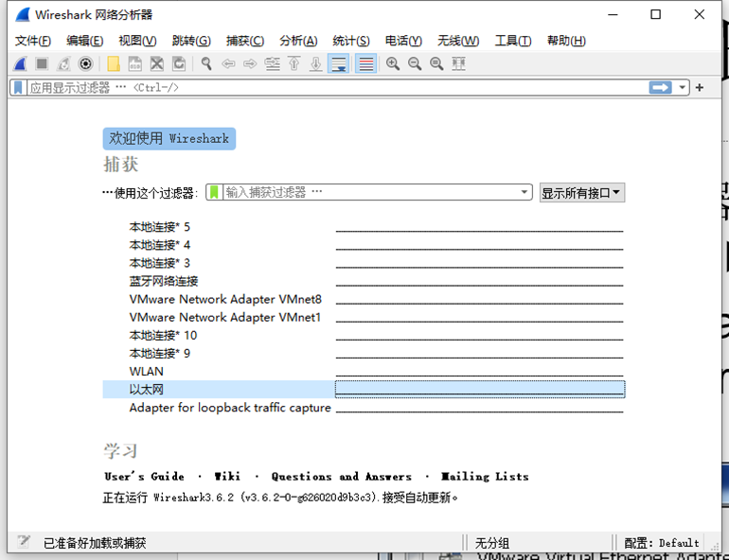Click the 配置: Default profile in status bar
The width and height of the screenshot is (729, 560).
(661, 542)
